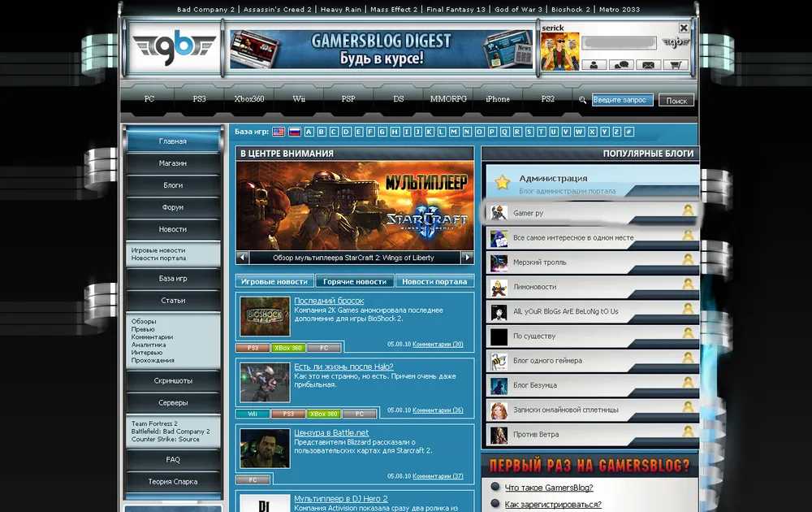The height and width of the screenshot is (512, 812).
Task: Open the Gamersblog Digest banner
Action: click(x=381, y=50)
